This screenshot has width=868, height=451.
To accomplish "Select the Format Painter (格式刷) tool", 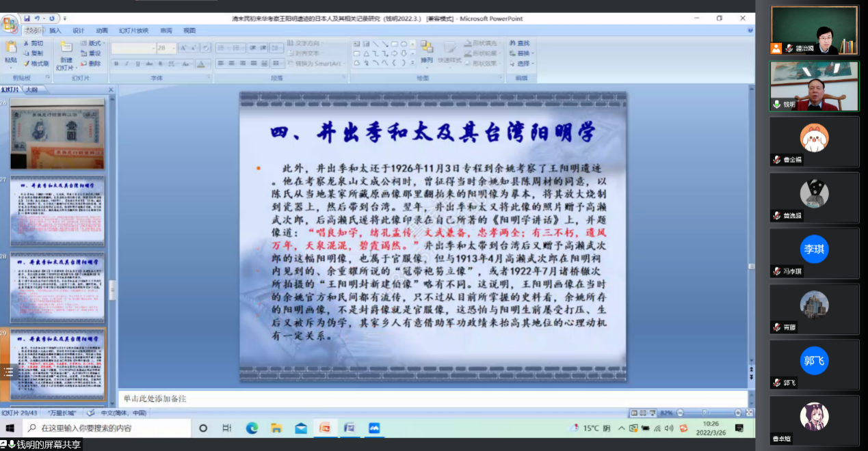I will pos(36,64).
